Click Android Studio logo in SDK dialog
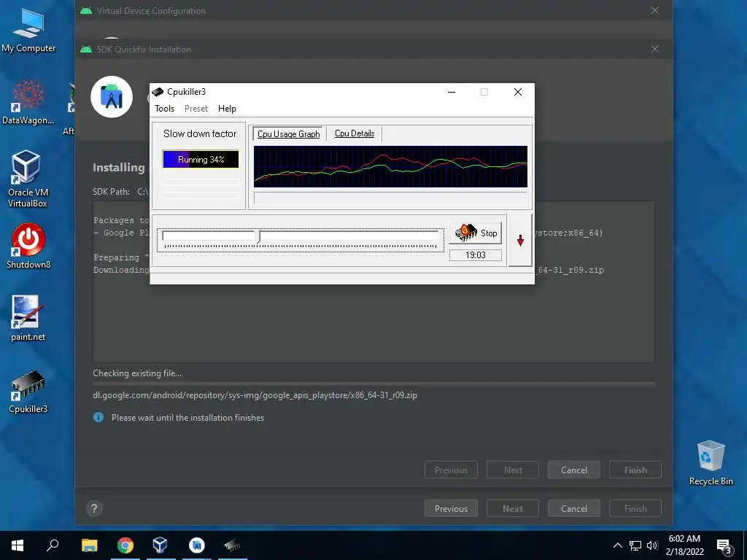747x560 pixels. click(112, 97)
